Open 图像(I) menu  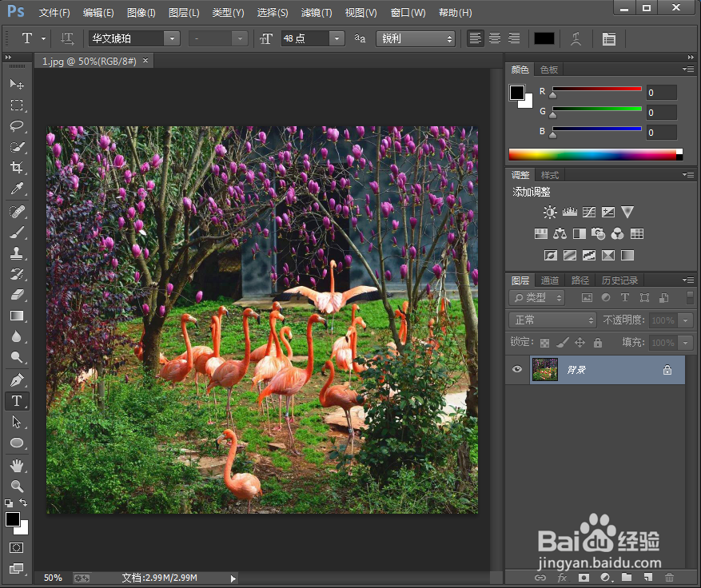tap(141, 13)
